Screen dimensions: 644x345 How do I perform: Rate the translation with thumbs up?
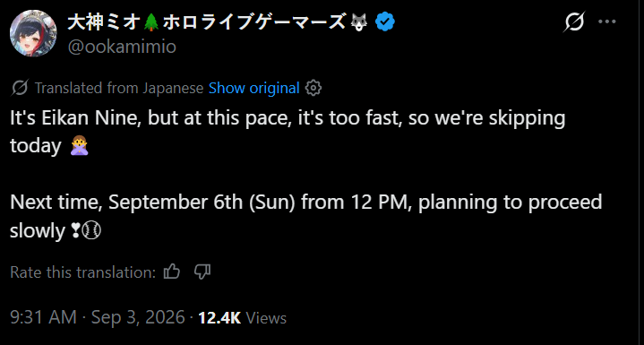pos(172,272)
